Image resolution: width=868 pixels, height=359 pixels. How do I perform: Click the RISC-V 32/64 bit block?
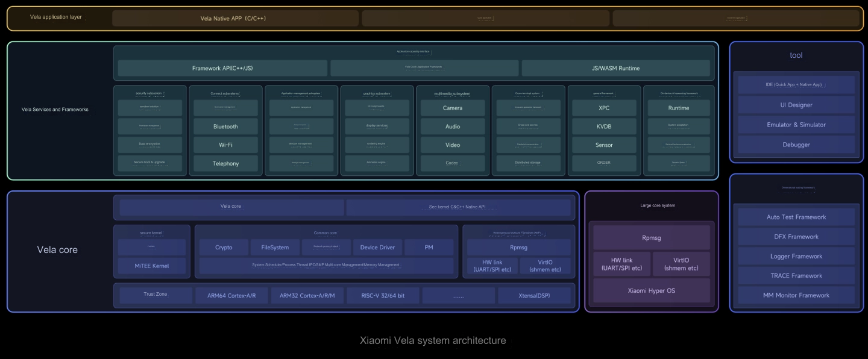pos(383,296)
